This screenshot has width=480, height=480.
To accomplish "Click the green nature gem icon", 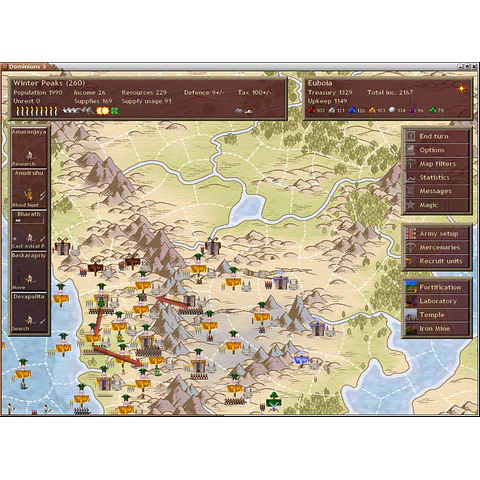I will pyautogui.click(x=433, y=110).
